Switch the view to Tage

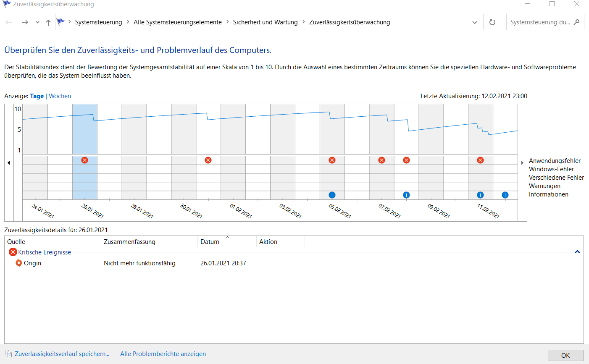pos(37,96)
